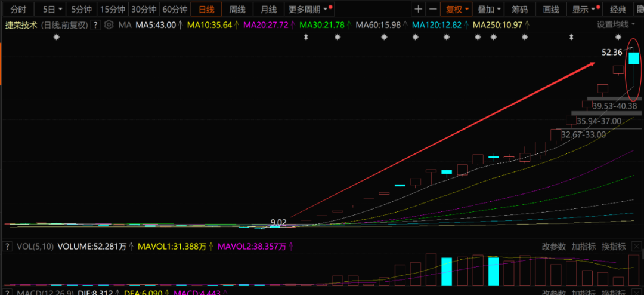Switch to the 5分钟 period tab
This screenshot has width=644, height=295.
[x=81, y=9]
